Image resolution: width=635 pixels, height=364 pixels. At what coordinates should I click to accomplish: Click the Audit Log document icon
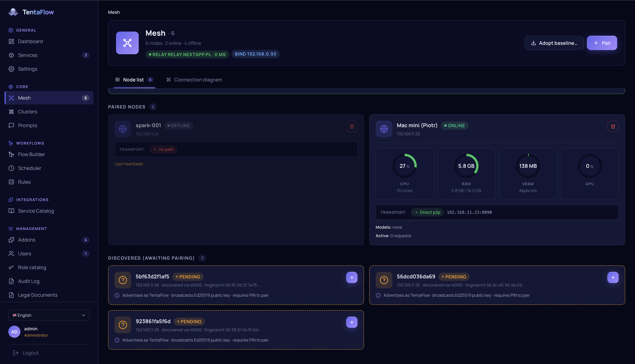point(11,281)
